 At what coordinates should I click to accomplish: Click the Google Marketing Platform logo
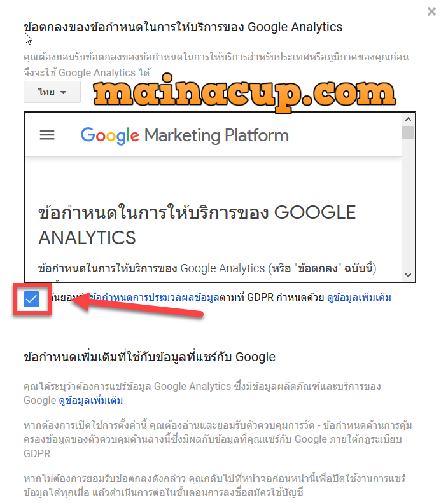[185, 135]
